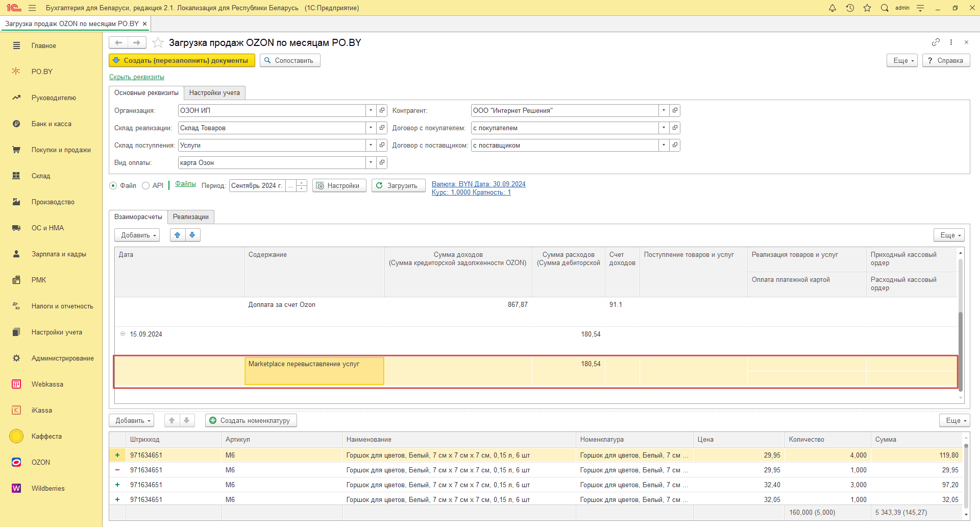Click the Настройки button near period
Viewport: 980px width, 527px height.
339,185
